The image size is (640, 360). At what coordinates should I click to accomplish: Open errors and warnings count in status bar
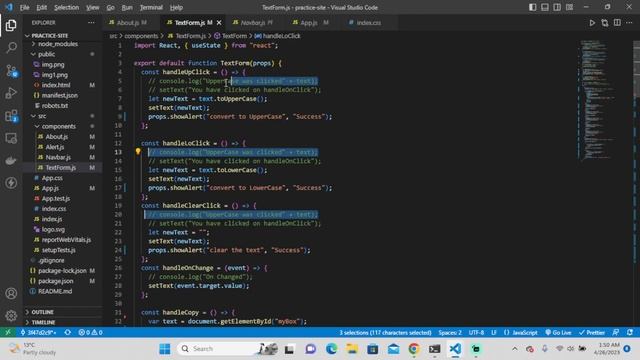coord(90,332)
